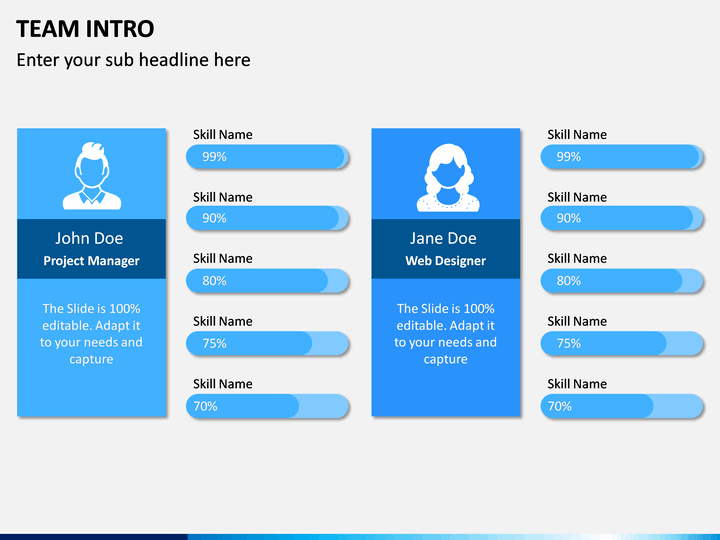The image size is (720, 540).
Task: Click the John Doe male avatar icon
Action: click(92, 176)
